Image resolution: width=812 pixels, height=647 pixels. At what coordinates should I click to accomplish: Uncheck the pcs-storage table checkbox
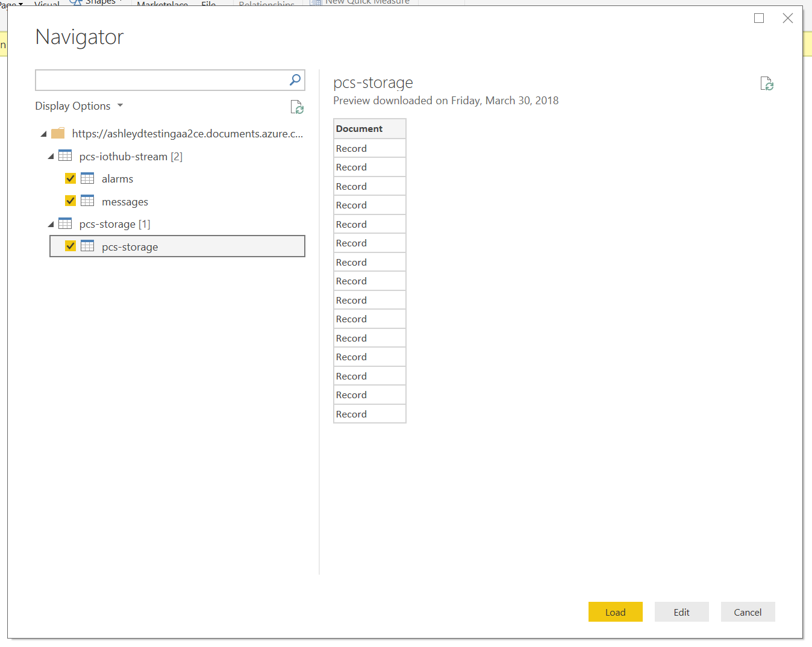(x=70, y=246)
